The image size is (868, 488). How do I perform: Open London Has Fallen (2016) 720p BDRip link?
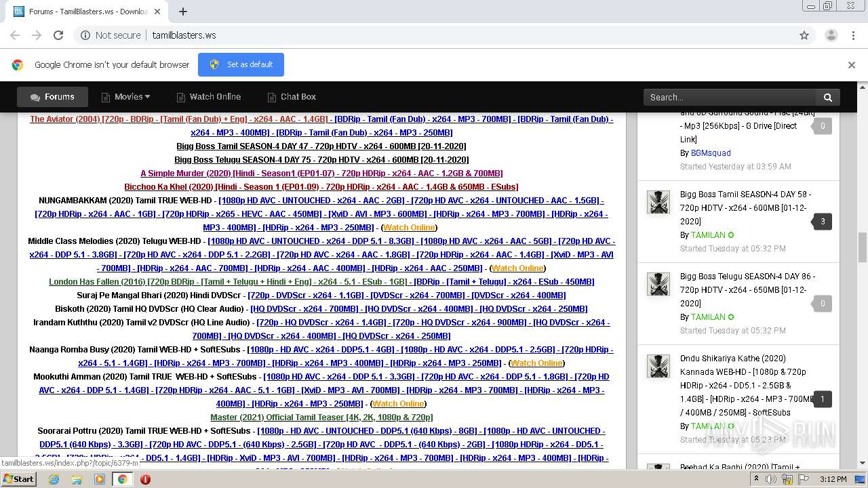[228, 282]
